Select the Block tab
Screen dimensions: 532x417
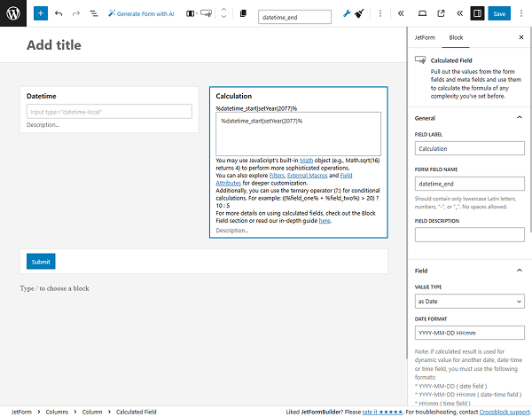tap(456, 38)
